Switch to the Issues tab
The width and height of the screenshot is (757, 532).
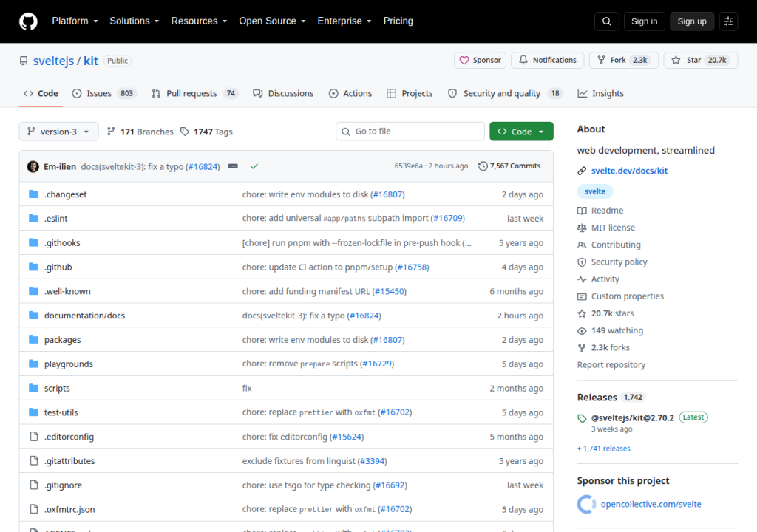(x=104, y=94)
